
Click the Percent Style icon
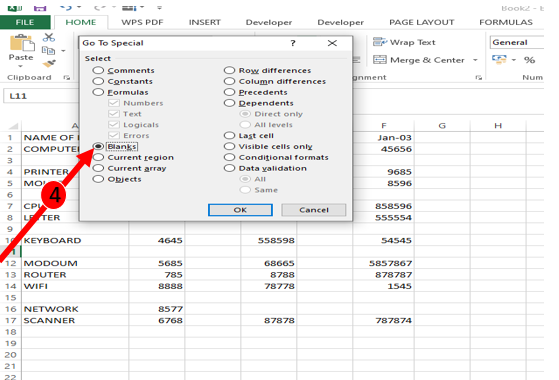click(529, 60)
